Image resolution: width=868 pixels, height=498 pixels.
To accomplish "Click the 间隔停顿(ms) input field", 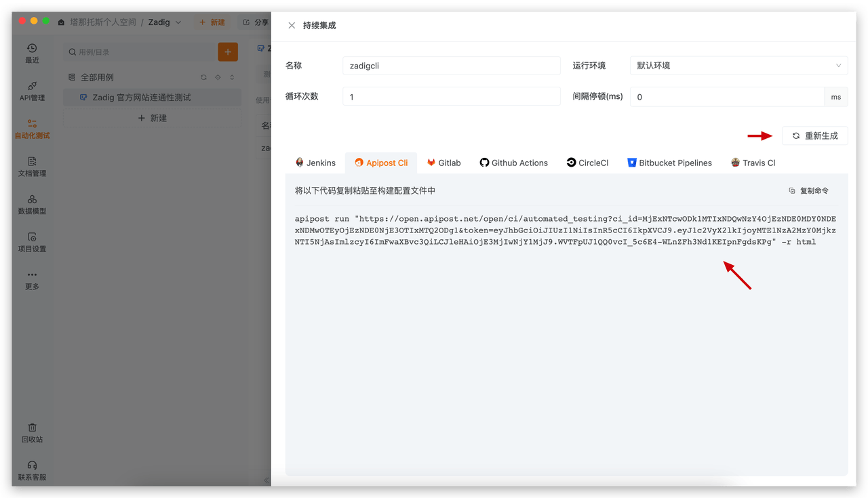I will click(727, 97).
